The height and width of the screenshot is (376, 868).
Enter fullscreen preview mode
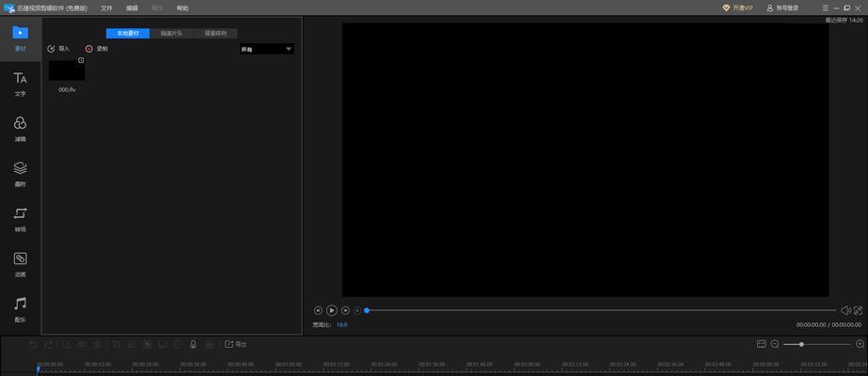pos(858,311)
